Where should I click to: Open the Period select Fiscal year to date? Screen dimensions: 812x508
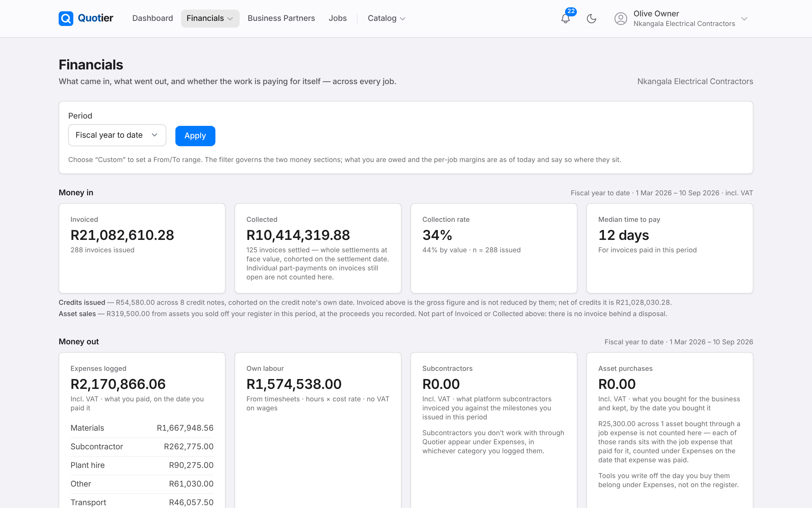pos(117,135)
